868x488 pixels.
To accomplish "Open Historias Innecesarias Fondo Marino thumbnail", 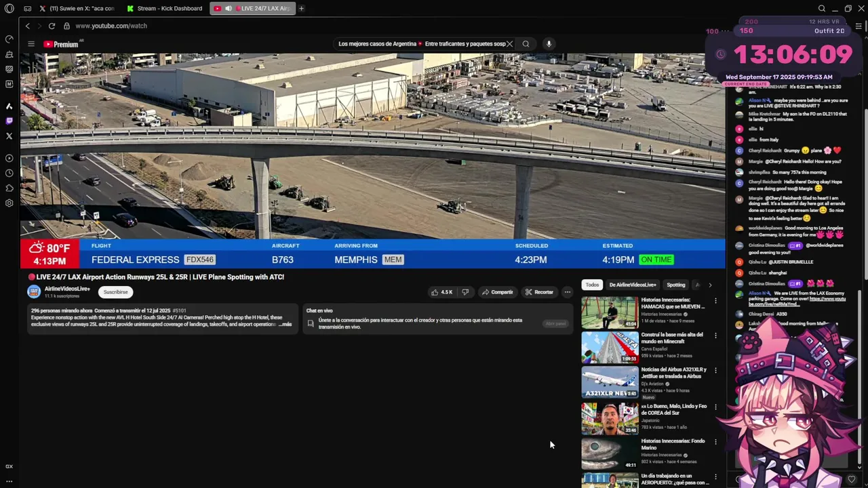I will tap(610, 453).
